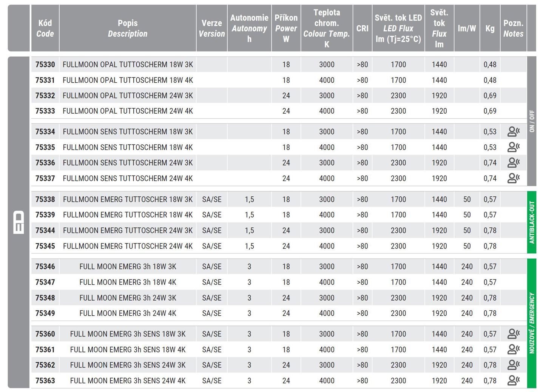The width and height of the screenshot is (540, 392).
Task: Click the LED logo on the left sidebar
Action: click(19, 222)
